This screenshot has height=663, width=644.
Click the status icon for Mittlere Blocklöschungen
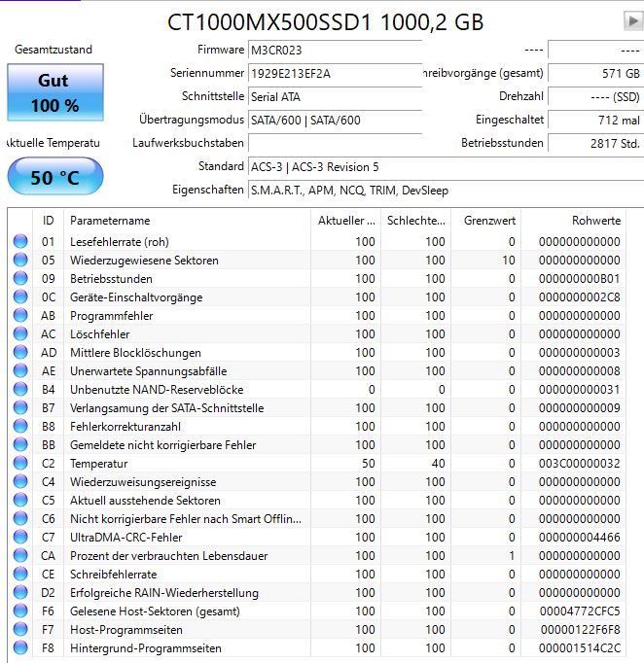(x=20, y=352)
